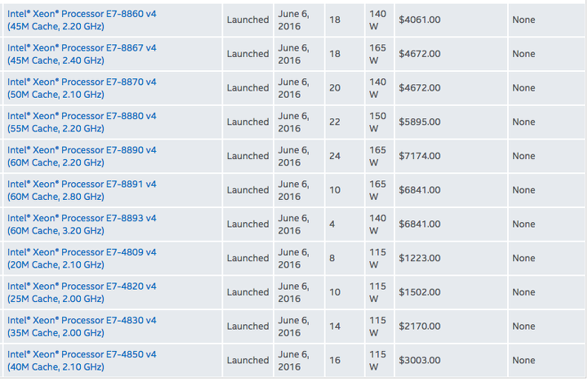Select the $6841.00 price in E7-8891 row
The height and width of the screenshot is (382, 588).
coord(420,190)
